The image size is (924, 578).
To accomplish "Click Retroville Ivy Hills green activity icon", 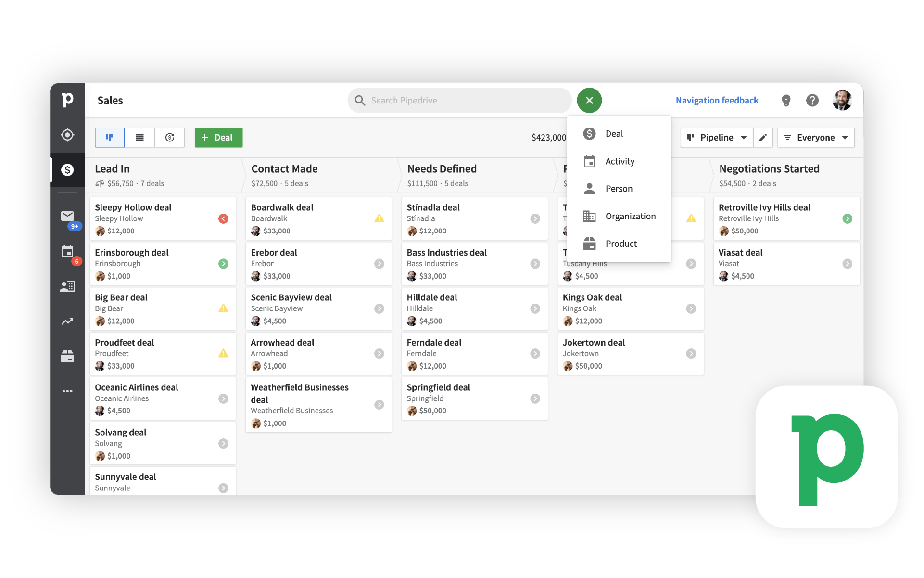I will (x=847, y=218).
